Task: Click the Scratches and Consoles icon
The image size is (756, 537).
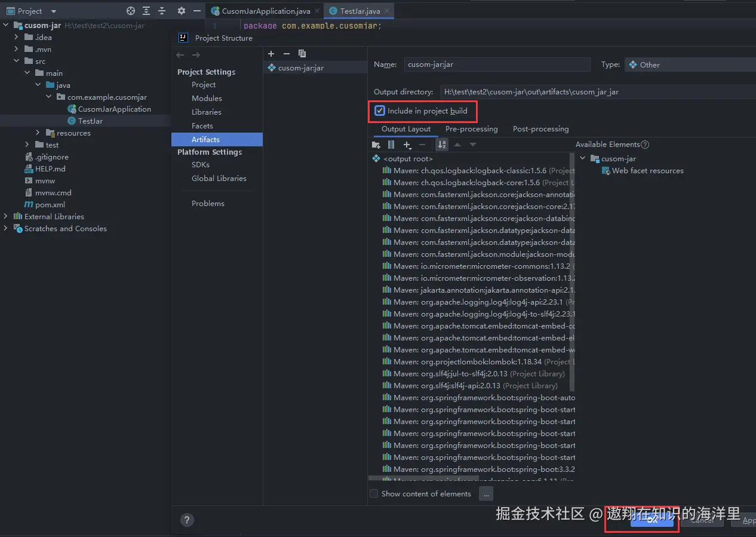Action: tap(18, 229)
